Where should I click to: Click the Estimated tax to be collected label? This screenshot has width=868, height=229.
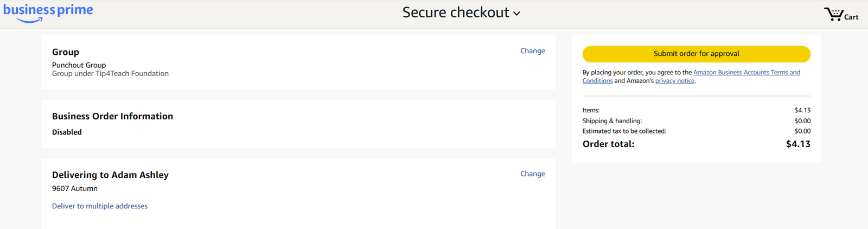tap(624, 131)
